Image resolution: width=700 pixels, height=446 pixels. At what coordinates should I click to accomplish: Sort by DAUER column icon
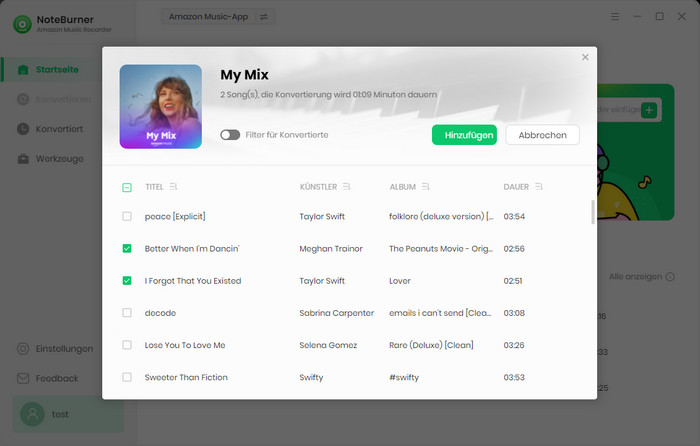539,187
